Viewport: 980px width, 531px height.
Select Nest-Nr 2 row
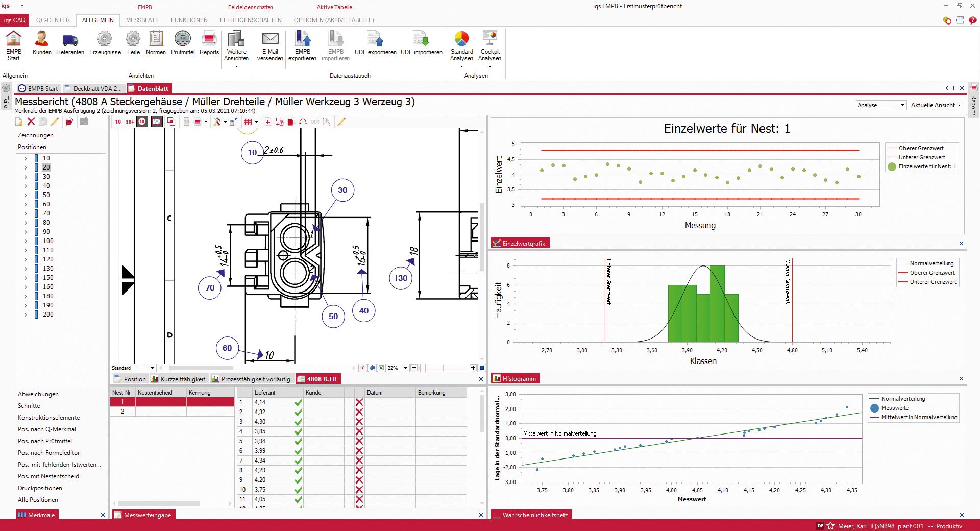pyautogui.click(x=122, y=412)
